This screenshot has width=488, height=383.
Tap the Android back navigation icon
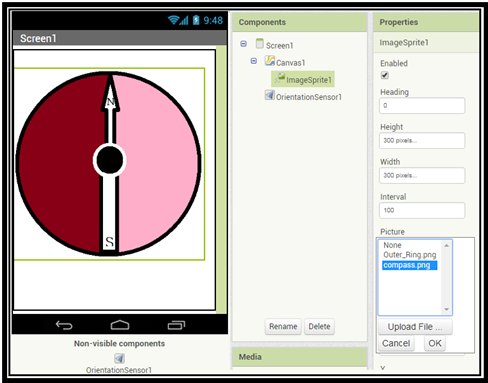64,325
